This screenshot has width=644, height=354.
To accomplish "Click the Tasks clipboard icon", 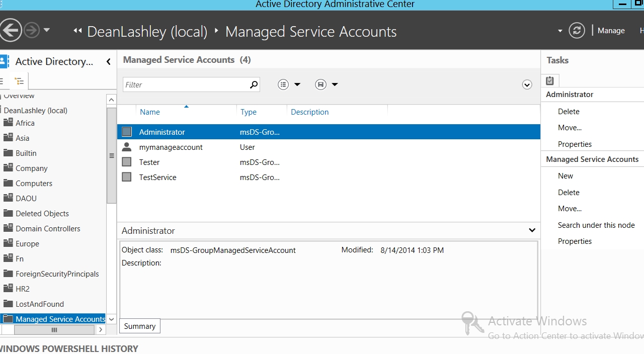I will point(550,80).
